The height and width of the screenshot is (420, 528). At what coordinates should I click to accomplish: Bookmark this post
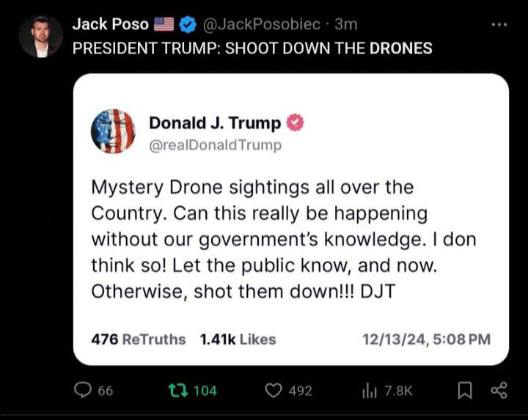(465, 391)
